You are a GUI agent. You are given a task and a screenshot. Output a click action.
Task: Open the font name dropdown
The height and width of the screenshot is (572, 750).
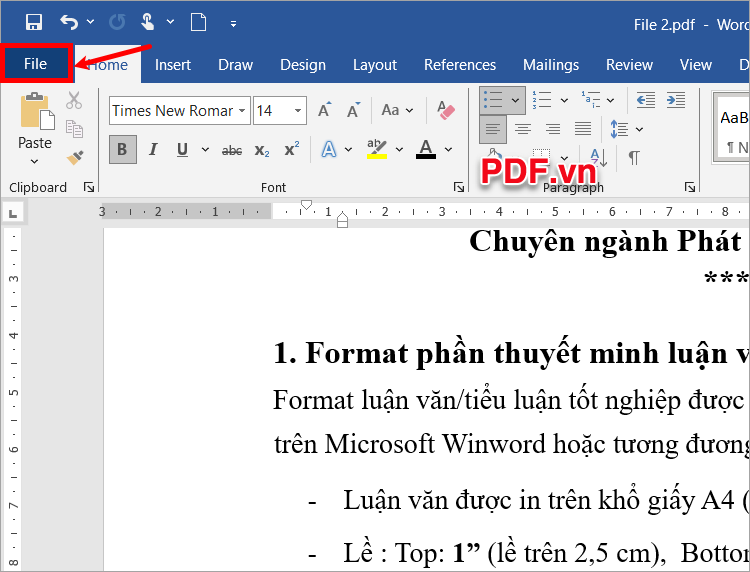(x=241, y=111)
